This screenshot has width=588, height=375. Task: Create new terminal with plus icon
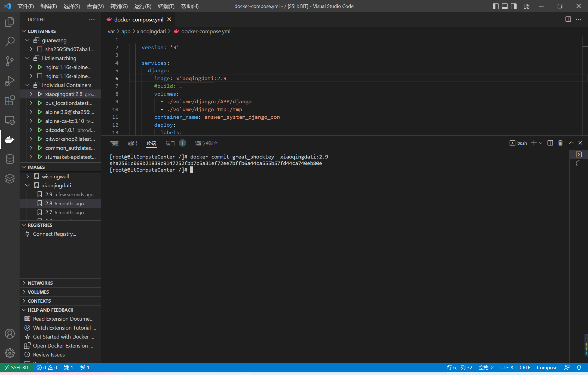click(x=534, y=143)
